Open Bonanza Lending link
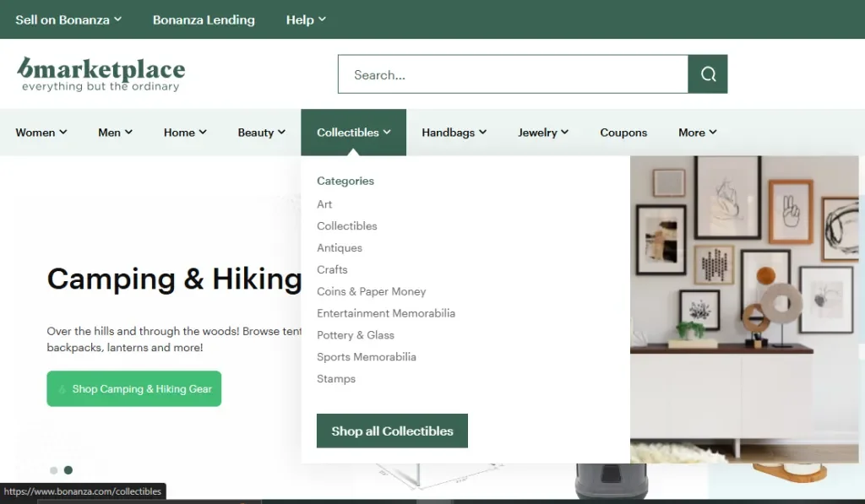 [204, 19]
